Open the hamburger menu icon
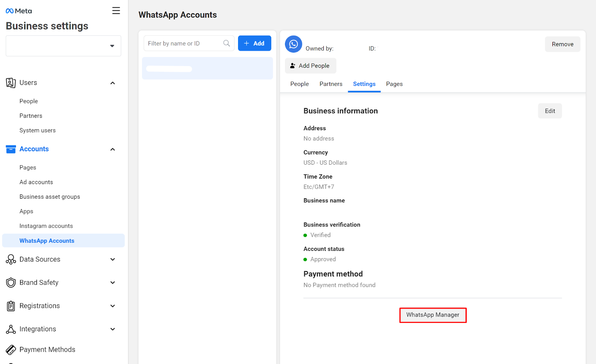This screenshot has height=364, width=596. tap(116, 10)
